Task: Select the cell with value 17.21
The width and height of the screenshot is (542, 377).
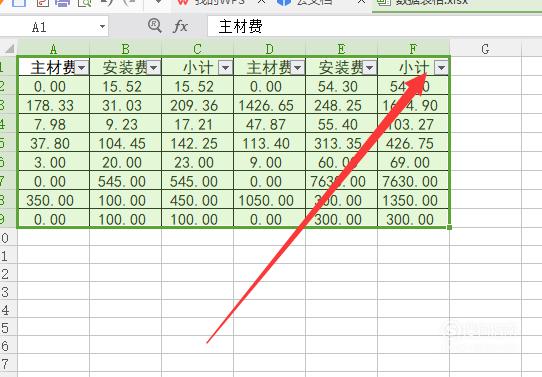Action: tap(197, 124)
